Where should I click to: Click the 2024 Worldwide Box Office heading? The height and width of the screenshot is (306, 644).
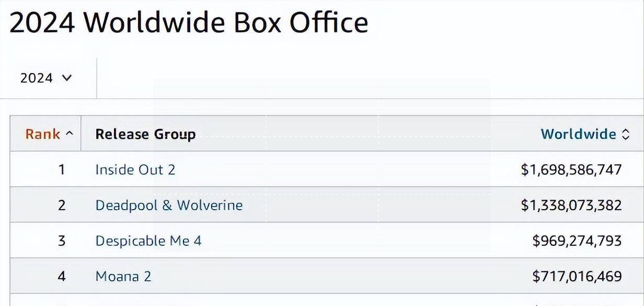point(189,22)
